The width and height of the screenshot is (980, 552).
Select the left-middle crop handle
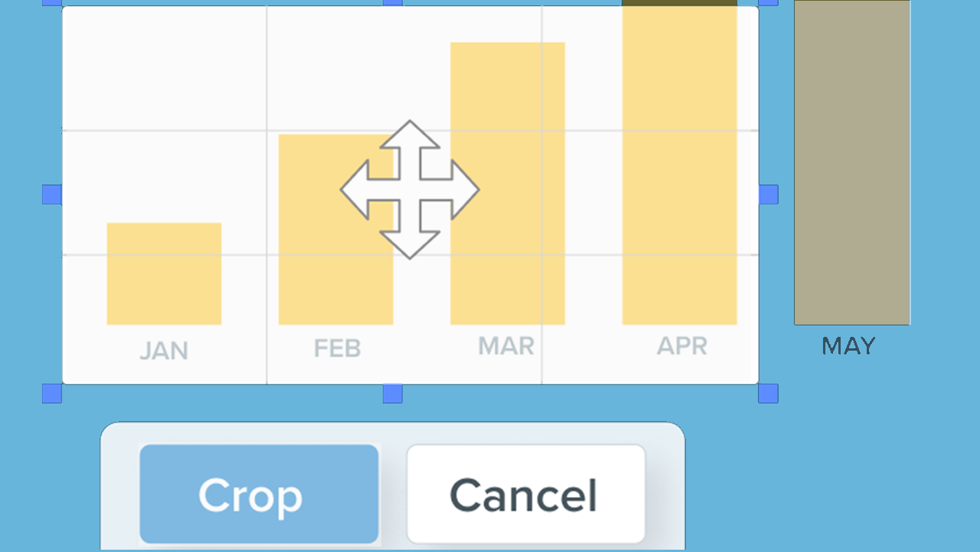click(x=52, y=195)
